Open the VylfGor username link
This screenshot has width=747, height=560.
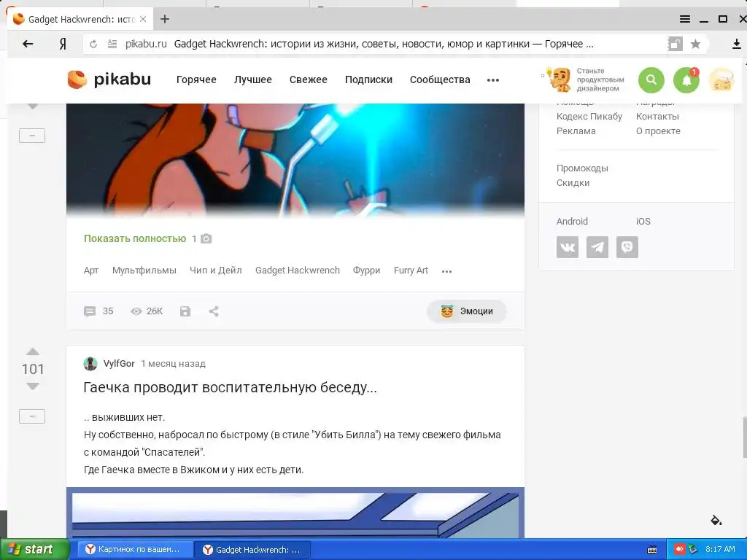click(119, 364)
